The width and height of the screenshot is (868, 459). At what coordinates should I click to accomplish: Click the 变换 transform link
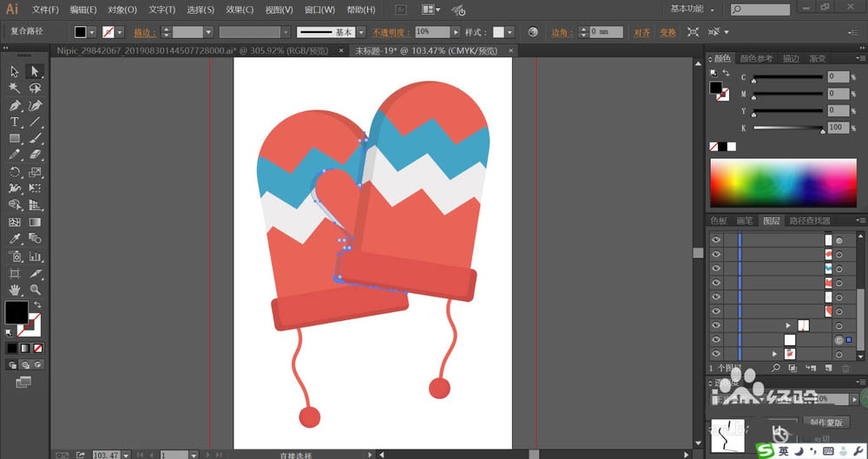667,33
